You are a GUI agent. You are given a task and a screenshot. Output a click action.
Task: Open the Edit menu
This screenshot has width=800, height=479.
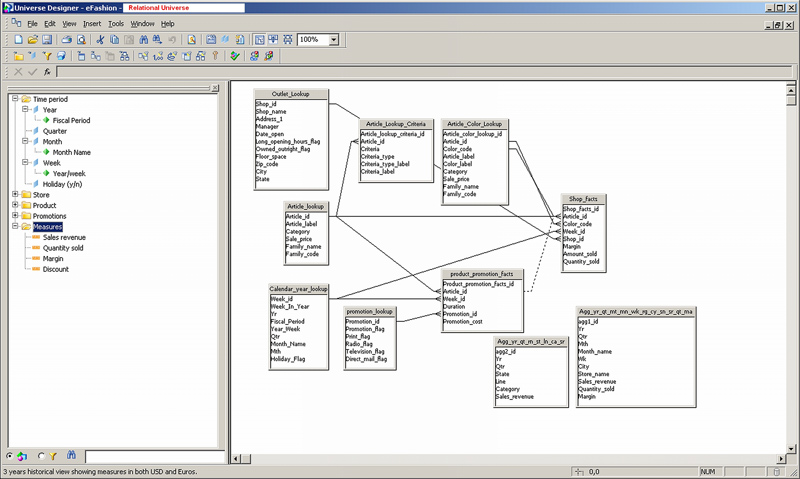49,23
